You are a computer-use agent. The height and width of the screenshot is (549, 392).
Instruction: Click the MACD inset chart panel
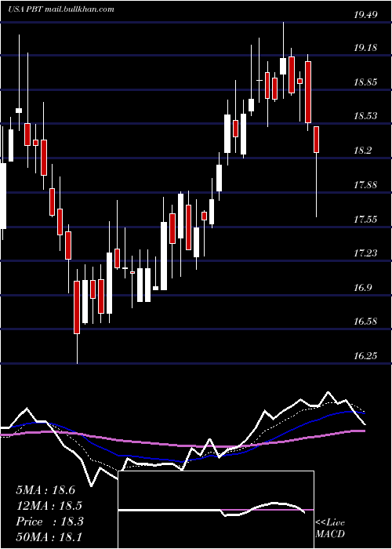[216, 510]
